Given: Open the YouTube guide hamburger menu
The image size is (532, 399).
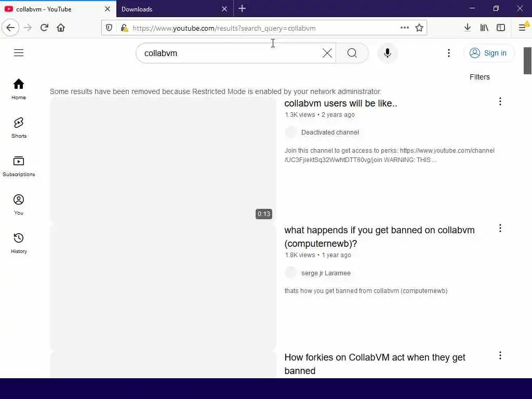Looking at the screenshot, I should (19, 53).
